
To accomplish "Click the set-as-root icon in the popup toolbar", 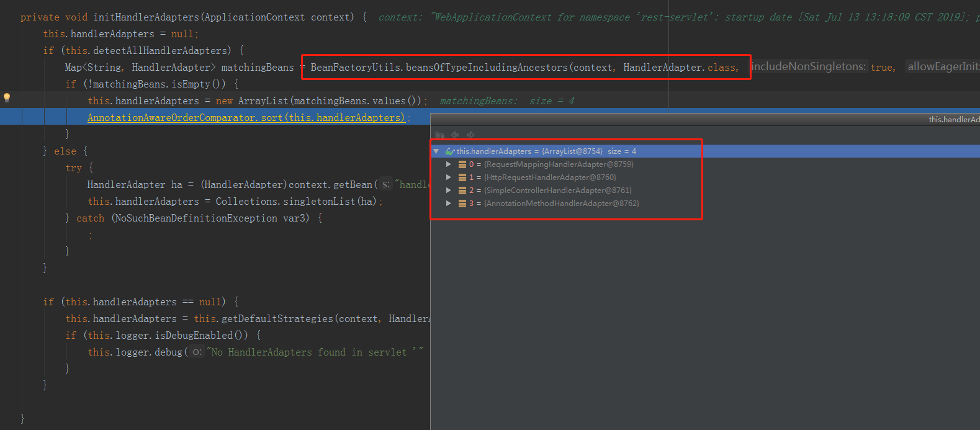I will pos(439,135).
